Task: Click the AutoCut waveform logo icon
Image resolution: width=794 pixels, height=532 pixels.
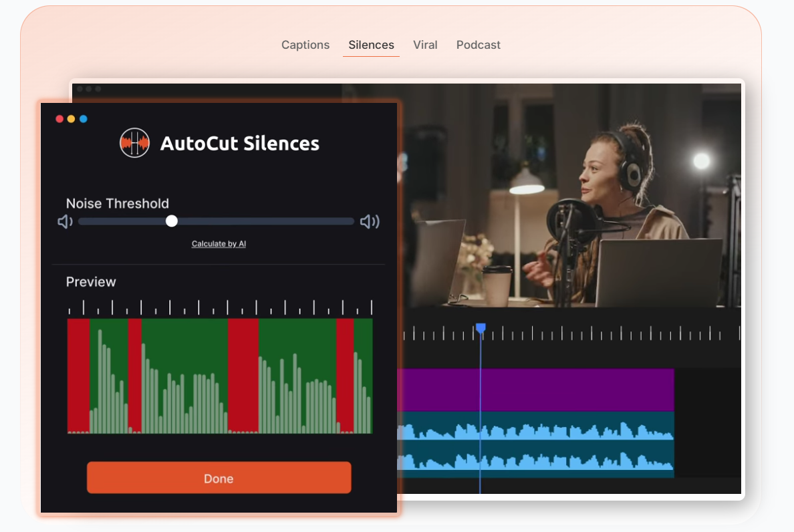Action: tap(134, 143)
